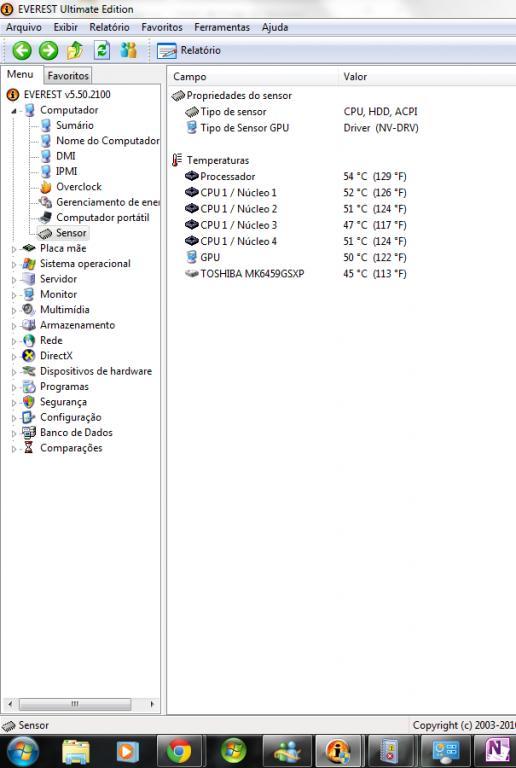516x768 pixels.
Task: Open the Relatório report button
Action: 189,50
